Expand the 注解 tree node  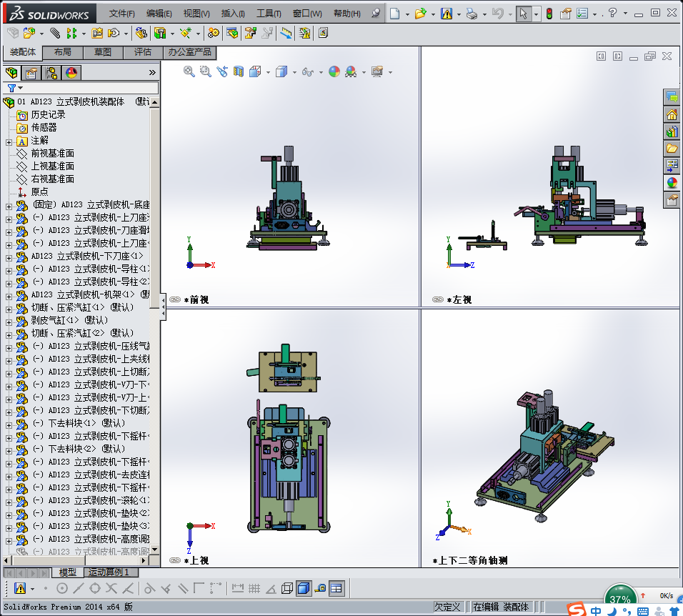click(9, 142)
